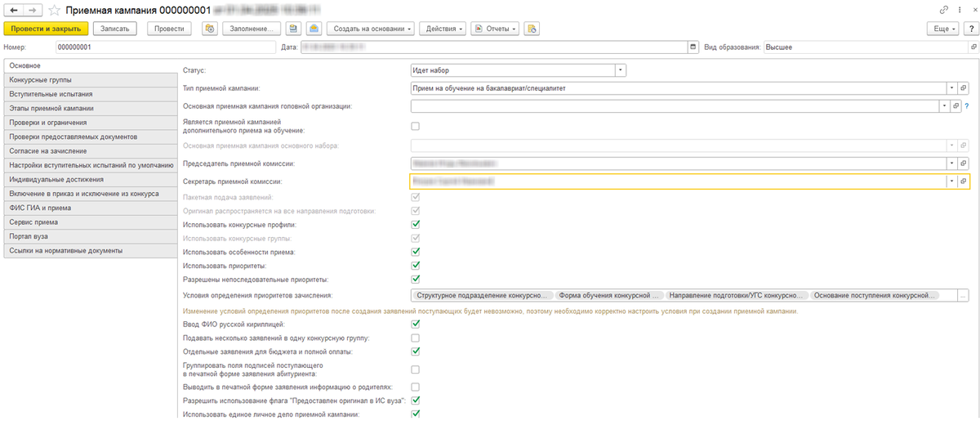Go back with the left arrow

coord(13,9)
